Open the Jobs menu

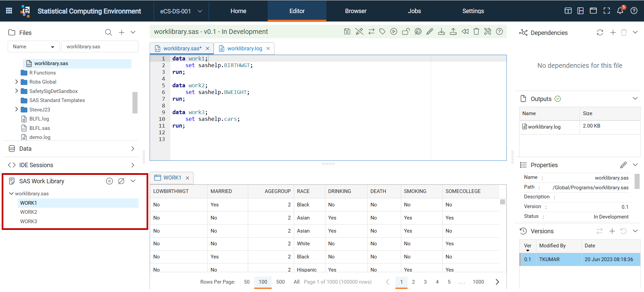pyautogui.click(x=414, y=11)
